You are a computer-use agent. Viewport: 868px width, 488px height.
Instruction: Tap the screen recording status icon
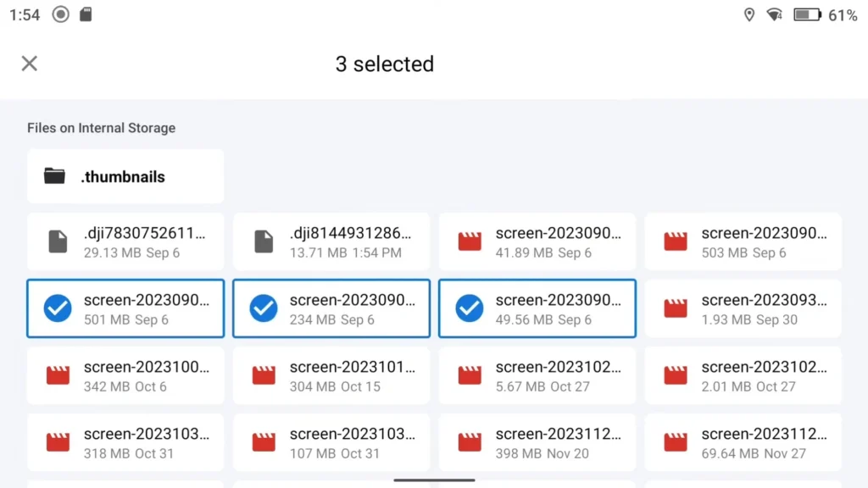click(61, 14)
